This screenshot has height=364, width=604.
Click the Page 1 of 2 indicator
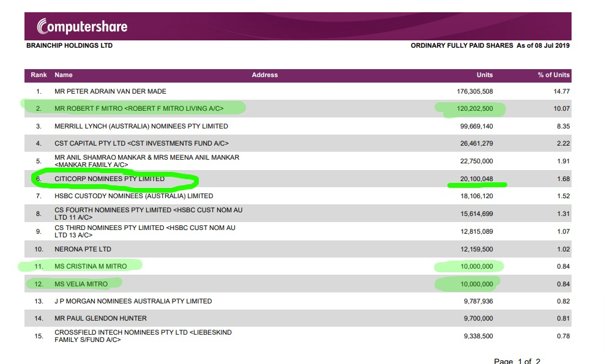517,361
